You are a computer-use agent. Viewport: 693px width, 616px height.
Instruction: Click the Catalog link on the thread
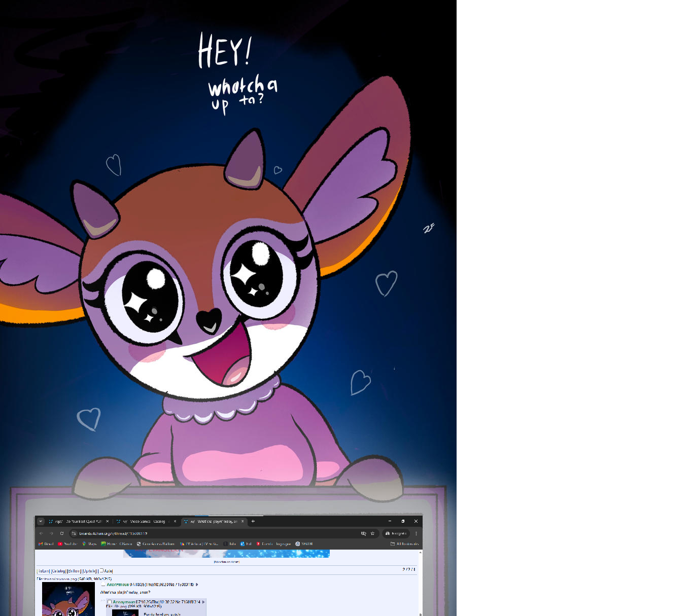[x=58, y=571]
